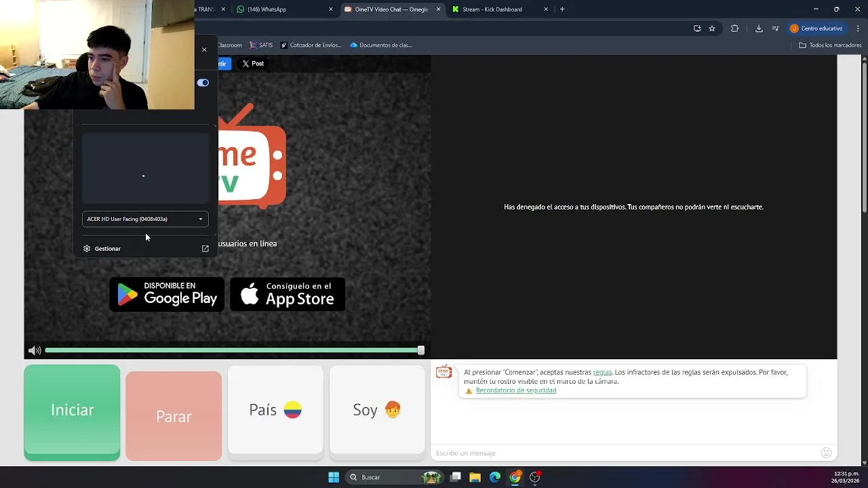
Task: Click the X Post share button
Action: [x=253, y=64]
